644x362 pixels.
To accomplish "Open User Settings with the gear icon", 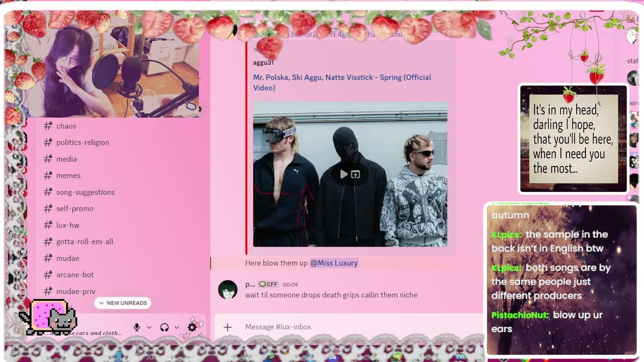I will point(192,327).
